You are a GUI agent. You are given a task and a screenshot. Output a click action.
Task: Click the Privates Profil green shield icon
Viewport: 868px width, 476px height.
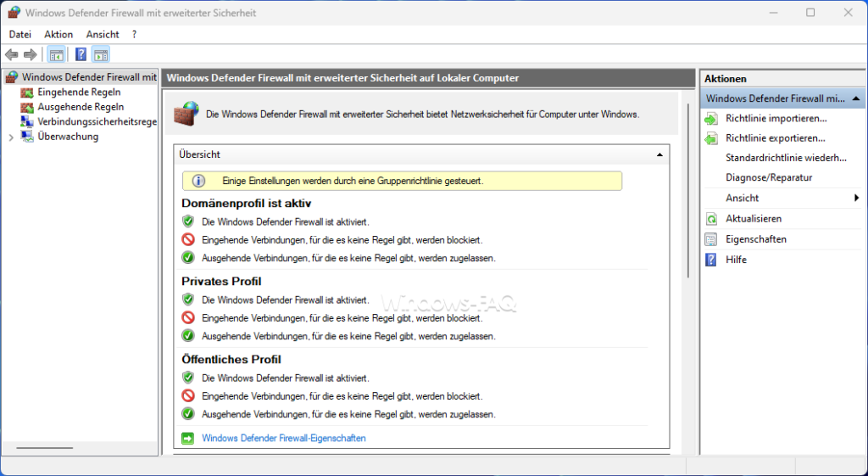(x=188, y=300)
